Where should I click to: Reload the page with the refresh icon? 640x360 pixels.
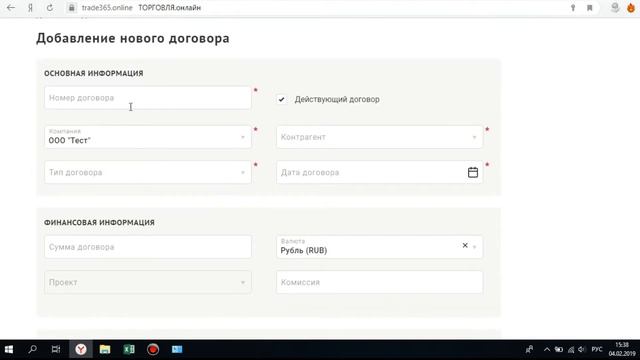point(50,8)
